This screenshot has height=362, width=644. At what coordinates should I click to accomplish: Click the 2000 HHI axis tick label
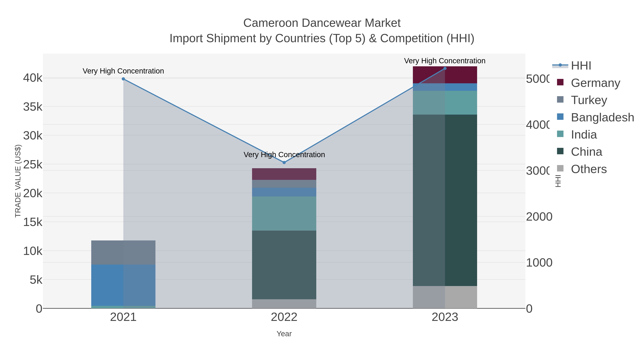pos(539,217)
